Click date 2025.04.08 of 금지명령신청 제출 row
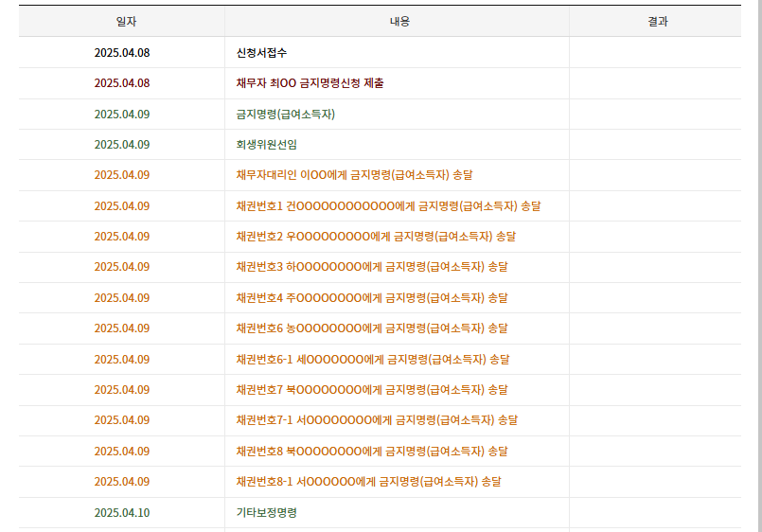 tap(122, 83)
